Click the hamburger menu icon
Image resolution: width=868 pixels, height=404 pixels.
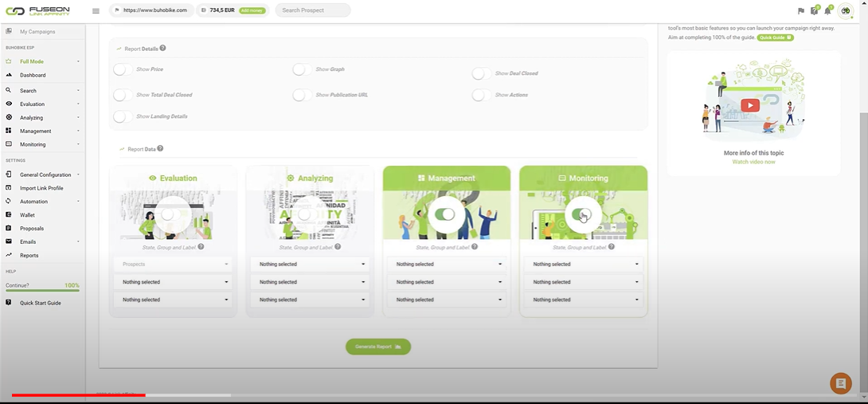(x=96, y=11)
